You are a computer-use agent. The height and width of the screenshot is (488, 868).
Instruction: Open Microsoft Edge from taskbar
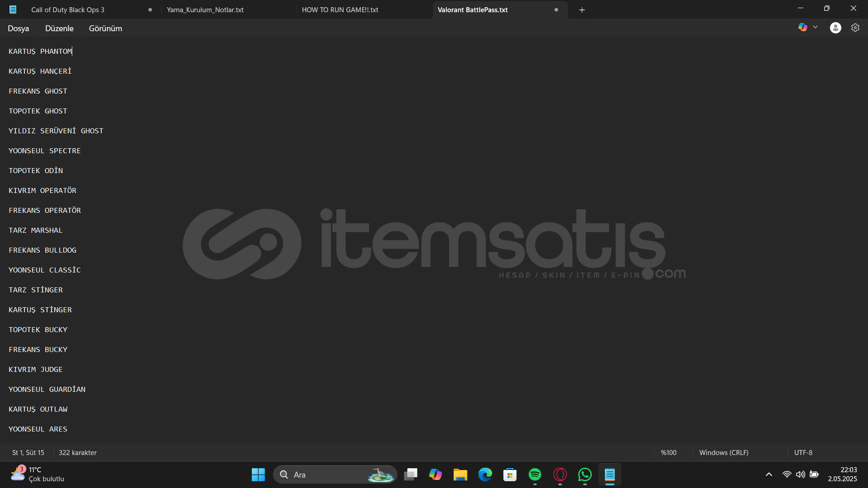tap(485, 474)
